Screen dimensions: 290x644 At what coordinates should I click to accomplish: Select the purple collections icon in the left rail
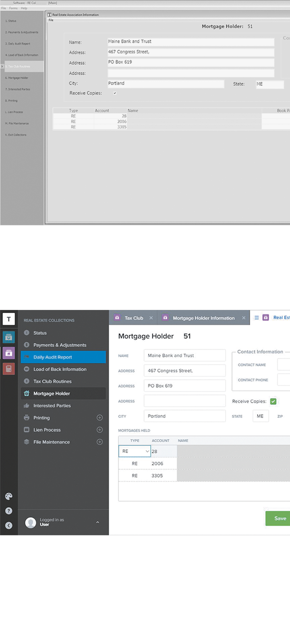coord(9,353)
